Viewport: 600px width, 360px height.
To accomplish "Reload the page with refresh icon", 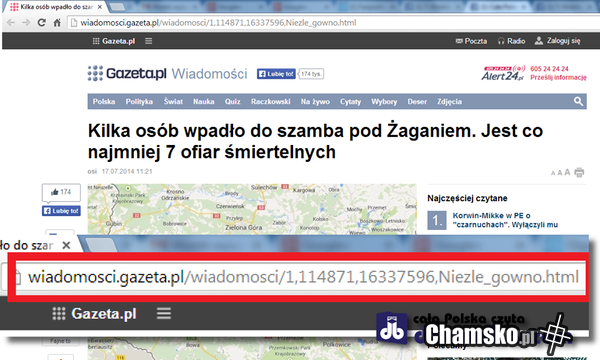I will click(41, 23).
